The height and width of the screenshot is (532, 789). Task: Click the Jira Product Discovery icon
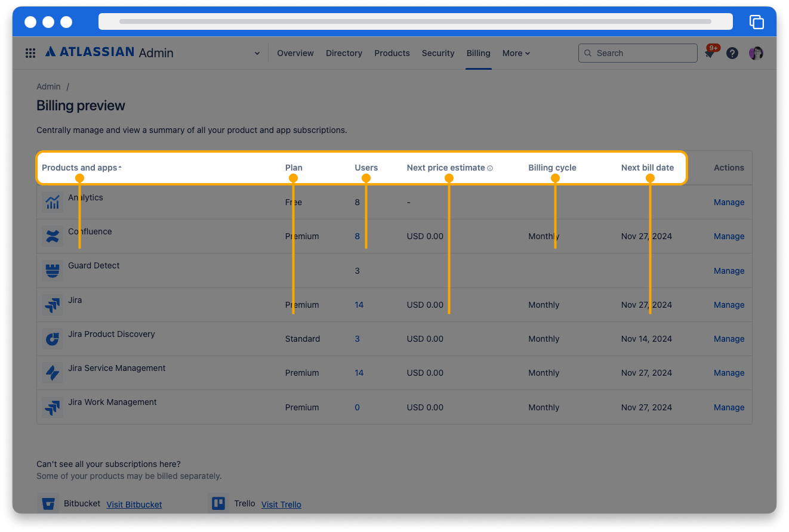pyautogui.click(x=53, y=339)
